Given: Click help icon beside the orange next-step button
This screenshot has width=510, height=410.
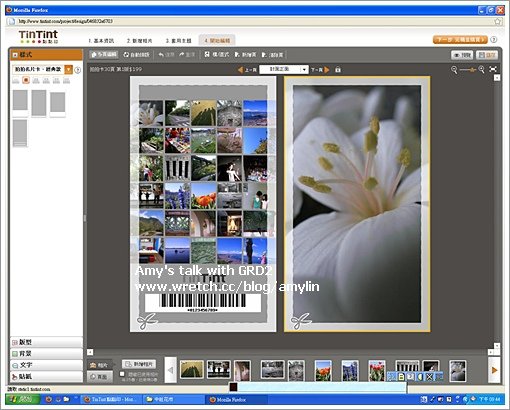Looking at the screenshot, I should (494, 39).
